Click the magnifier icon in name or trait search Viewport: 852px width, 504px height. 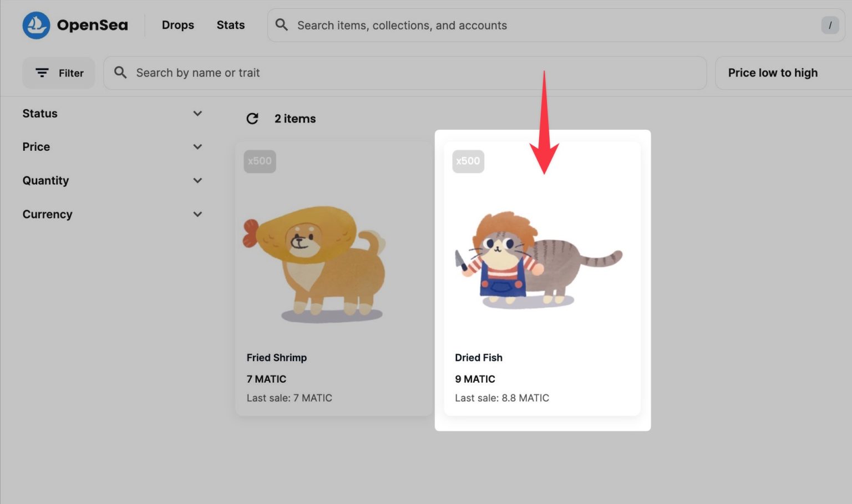pyautogui.click(x=120, y=73)
